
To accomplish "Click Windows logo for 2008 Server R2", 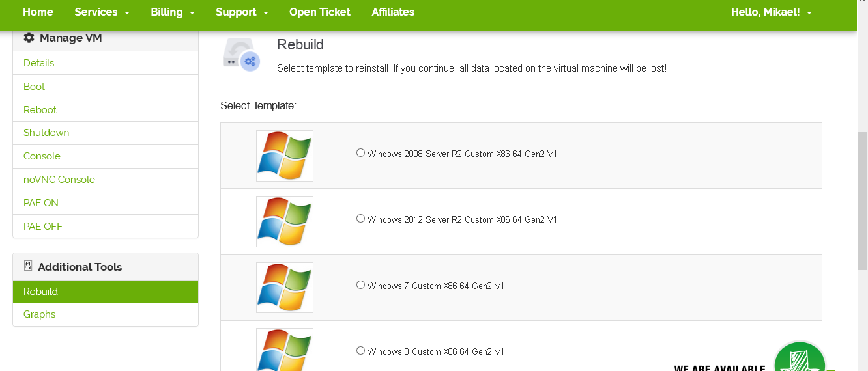I will (x=285, y=156).
